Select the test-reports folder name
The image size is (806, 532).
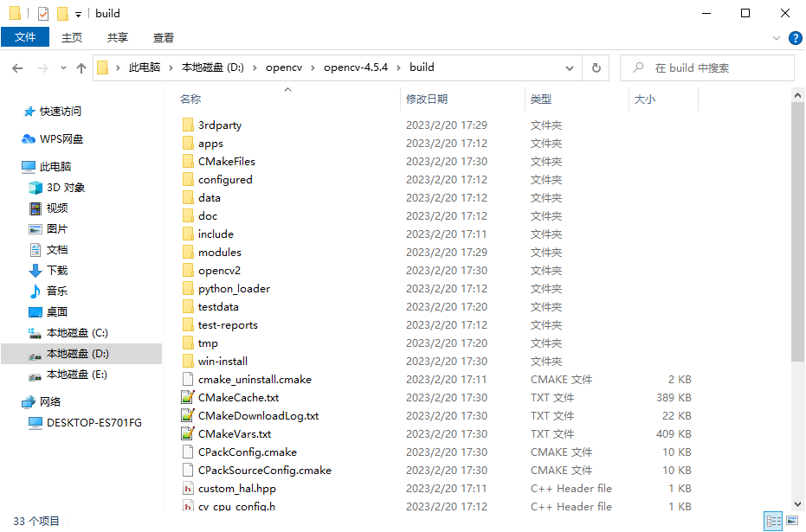(228, 325)
